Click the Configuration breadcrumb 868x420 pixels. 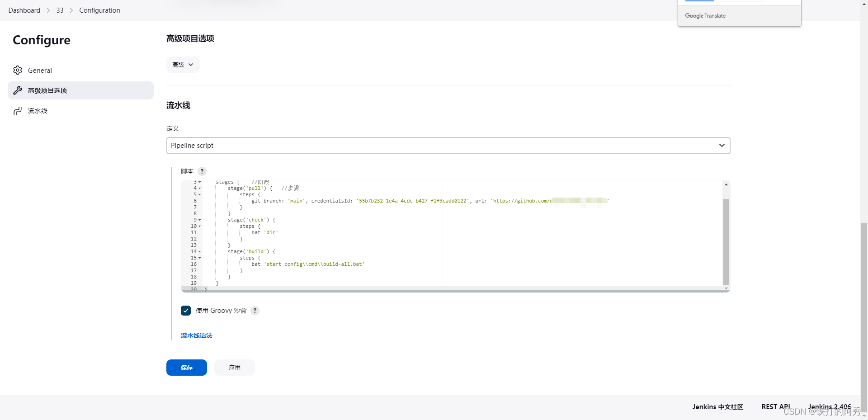click(99, 10)
